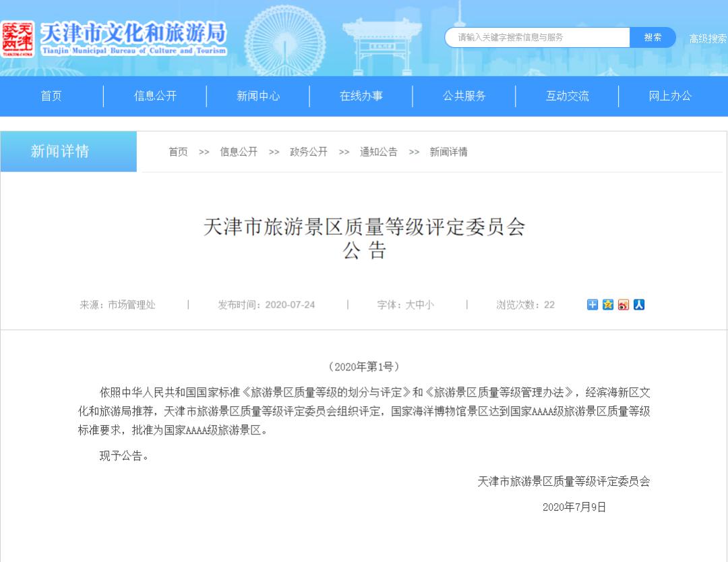The image size is (728, 562).
Task: Open the 公共服务 navigation menu
Action: 464,96
